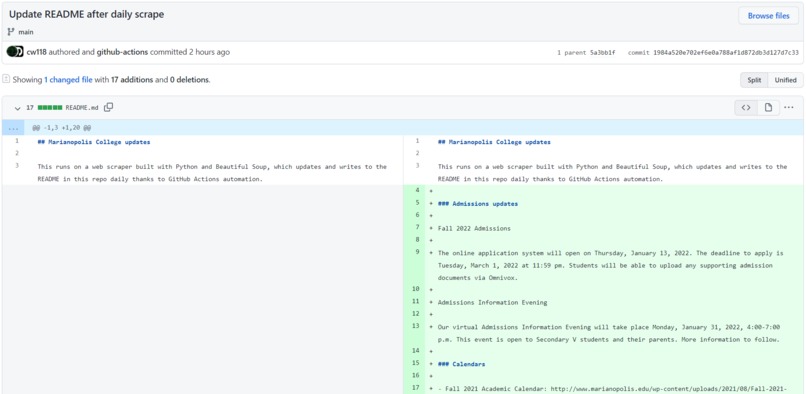Screen dimensions: 806x394
Task: Click the online application system paragraph
Action: [x=610, y=265]
